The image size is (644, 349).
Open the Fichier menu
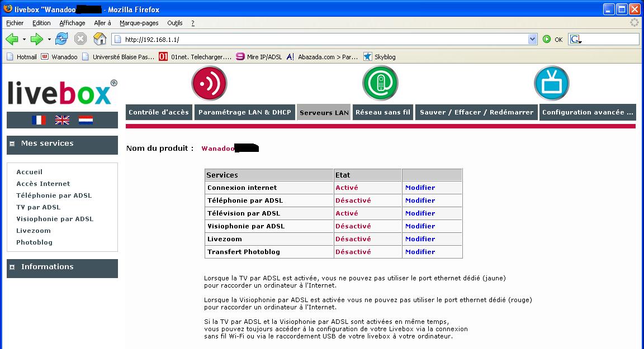tap(15, 23)
